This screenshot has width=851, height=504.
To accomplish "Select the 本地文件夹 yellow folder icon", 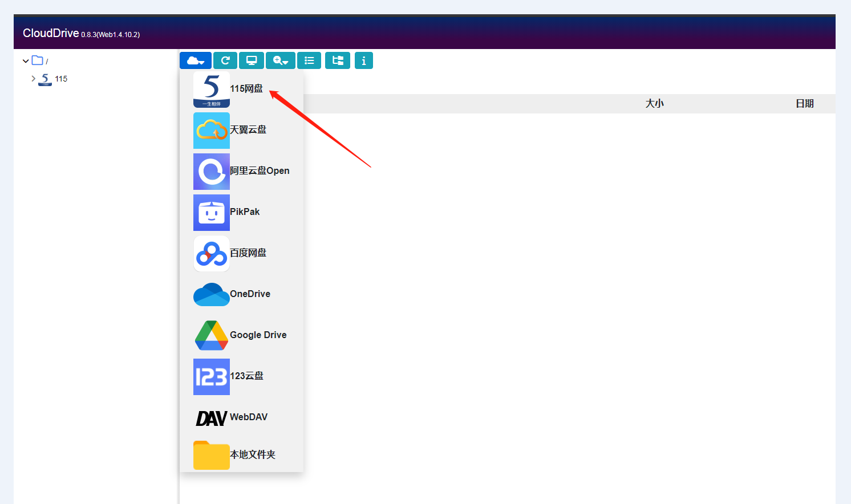I will [x=212, y=455].
